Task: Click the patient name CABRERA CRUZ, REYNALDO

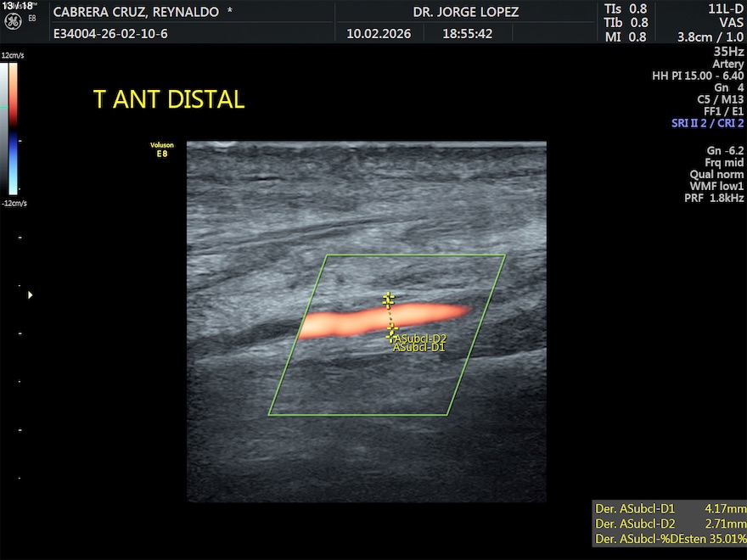Action: pyautogui.click(x=136, y=13)
